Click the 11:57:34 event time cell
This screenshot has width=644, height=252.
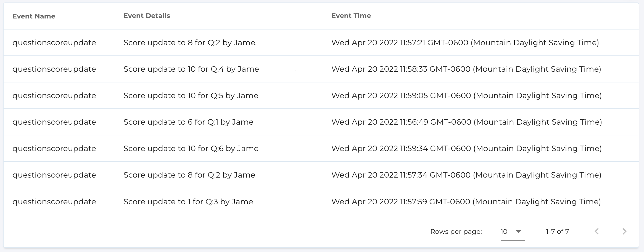click(466, 175)
